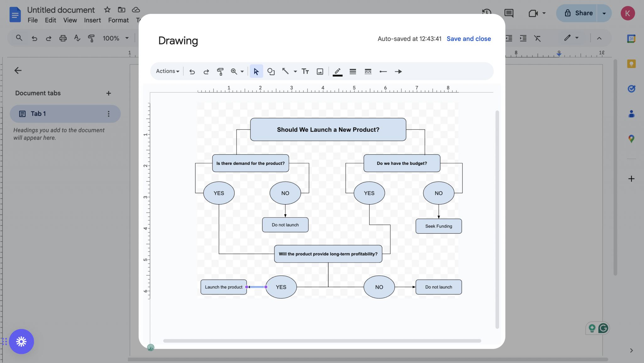644x363 pixels.
Task: Open the Insert menu
Action: pyautogui.click(x=92, y=20)
